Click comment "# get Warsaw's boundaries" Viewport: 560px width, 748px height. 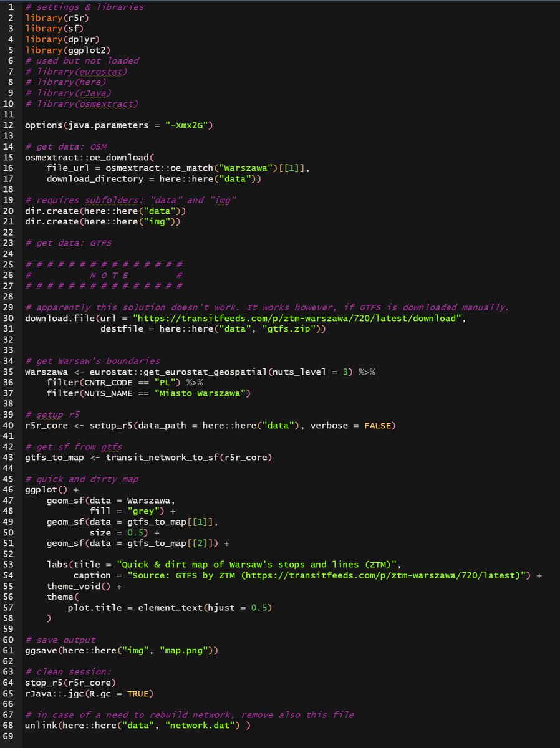point(92,361)
